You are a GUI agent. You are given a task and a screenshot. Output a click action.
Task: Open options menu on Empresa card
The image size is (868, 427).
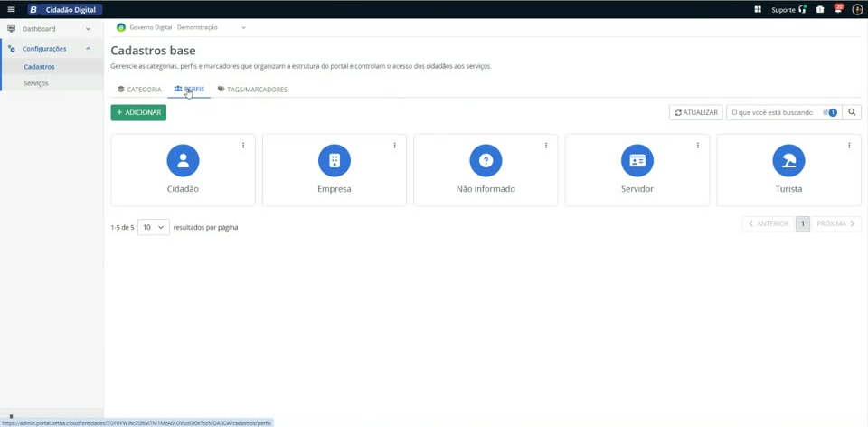395,145
